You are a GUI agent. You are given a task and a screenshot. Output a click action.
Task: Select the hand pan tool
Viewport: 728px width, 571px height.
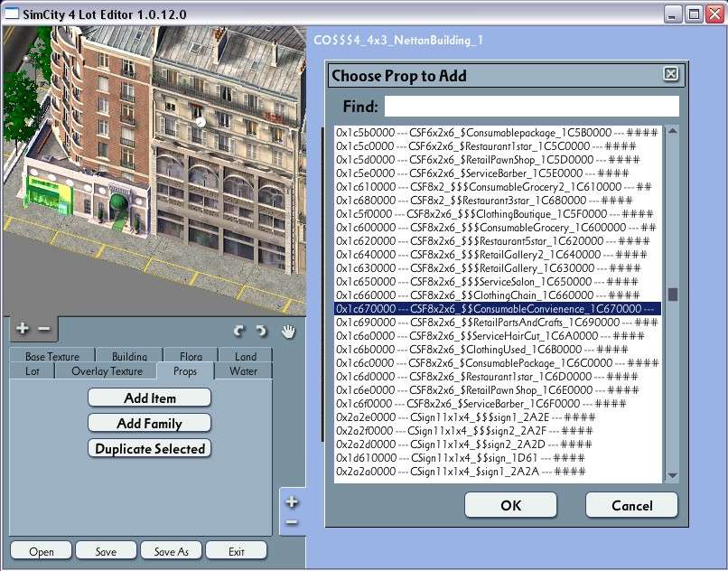[288, 332]
